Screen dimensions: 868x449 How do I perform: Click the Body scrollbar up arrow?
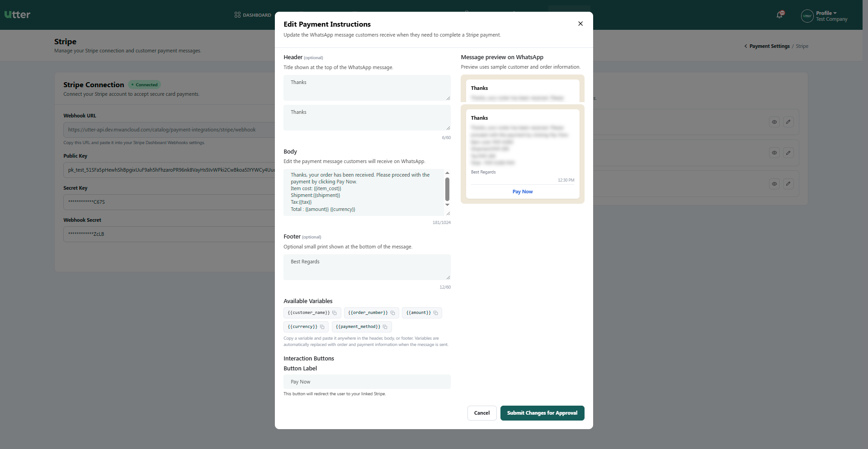(447, 173)
